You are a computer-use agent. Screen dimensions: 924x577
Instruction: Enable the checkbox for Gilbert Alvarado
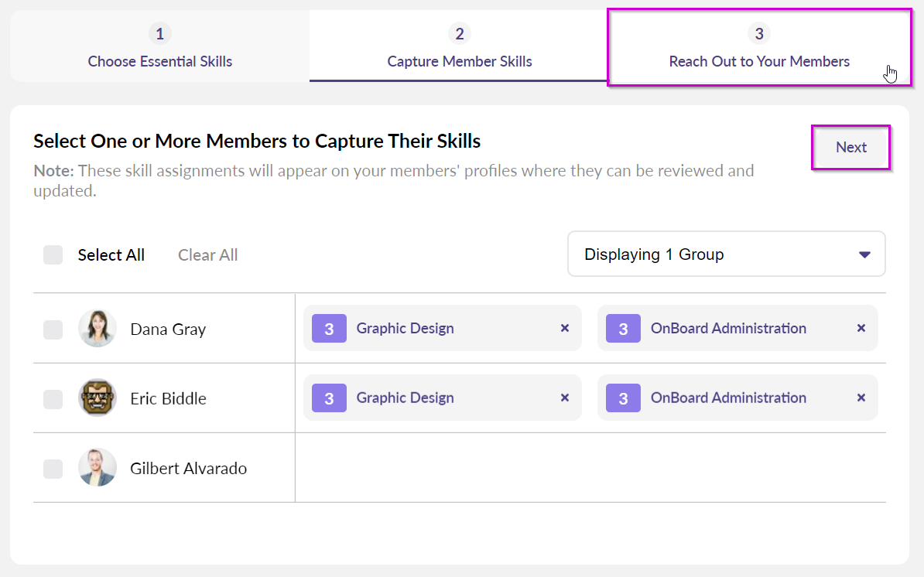(53, 469)
